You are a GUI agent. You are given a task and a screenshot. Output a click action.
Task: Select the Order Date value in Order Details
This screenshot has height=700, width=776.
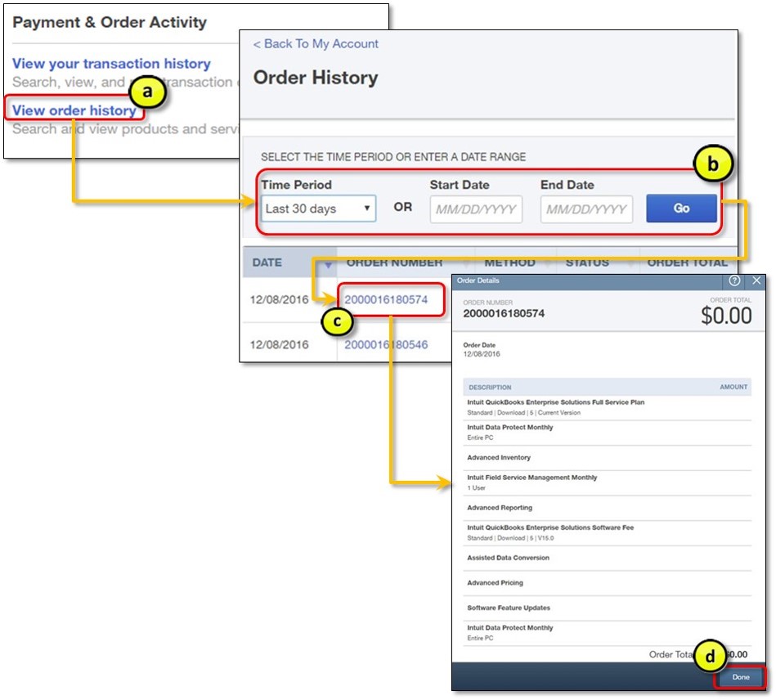pyautogui.click(x=482, y=354)
